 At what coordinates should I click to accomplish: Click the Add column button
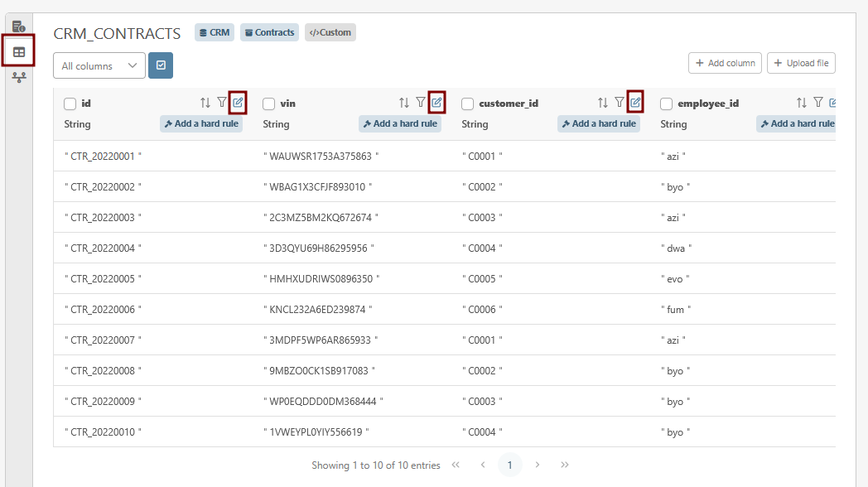coord(725,63)
